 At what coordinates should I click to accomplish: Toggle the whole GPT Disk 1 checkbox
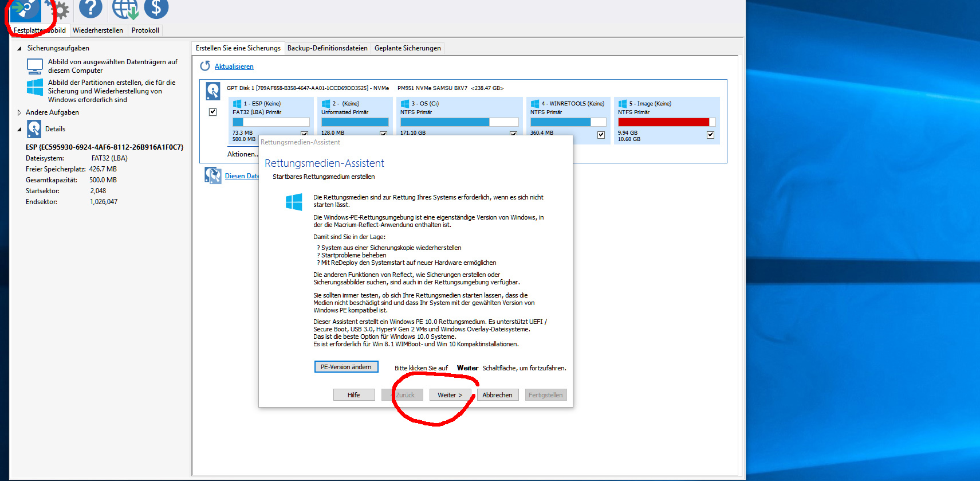(x=213, y=112)
